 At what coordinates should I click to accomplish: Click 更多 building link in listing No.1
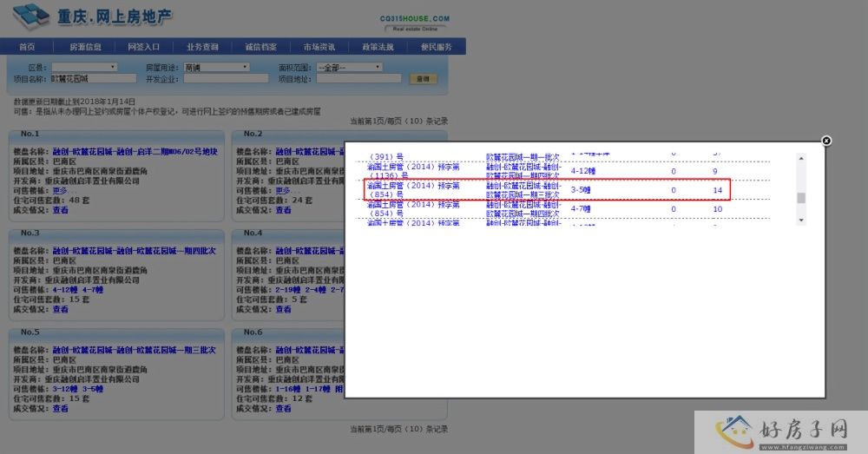click(60, 191)
